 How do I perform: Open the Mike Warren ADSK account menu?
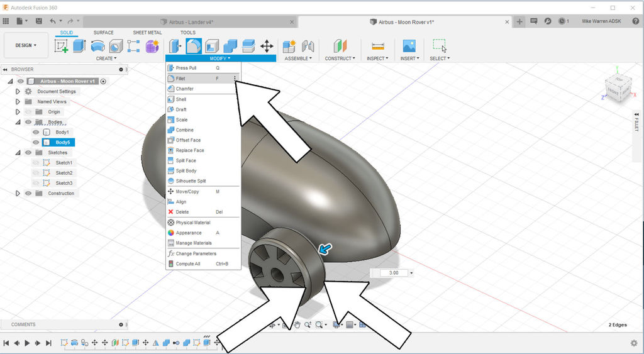tap(601, 21)
